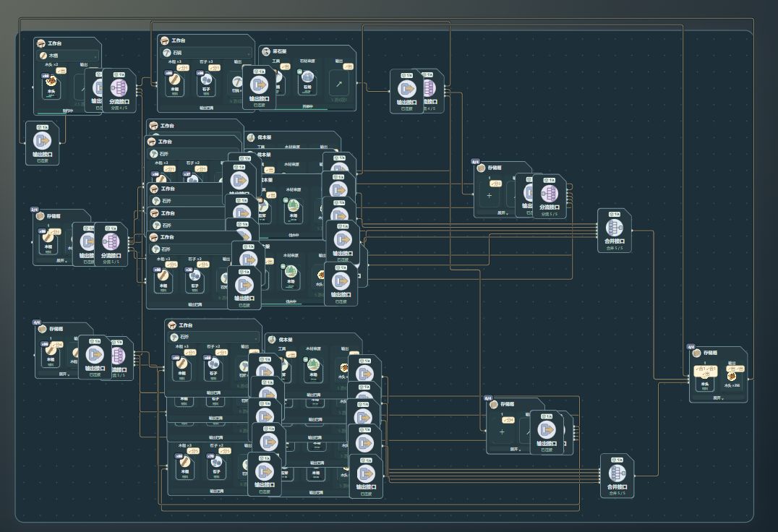Screen dimensions: 778x532
Task: Click the 输出接口 covering the 石镐 workbench output
Action: pyautogui.click(x=259, y=86)
